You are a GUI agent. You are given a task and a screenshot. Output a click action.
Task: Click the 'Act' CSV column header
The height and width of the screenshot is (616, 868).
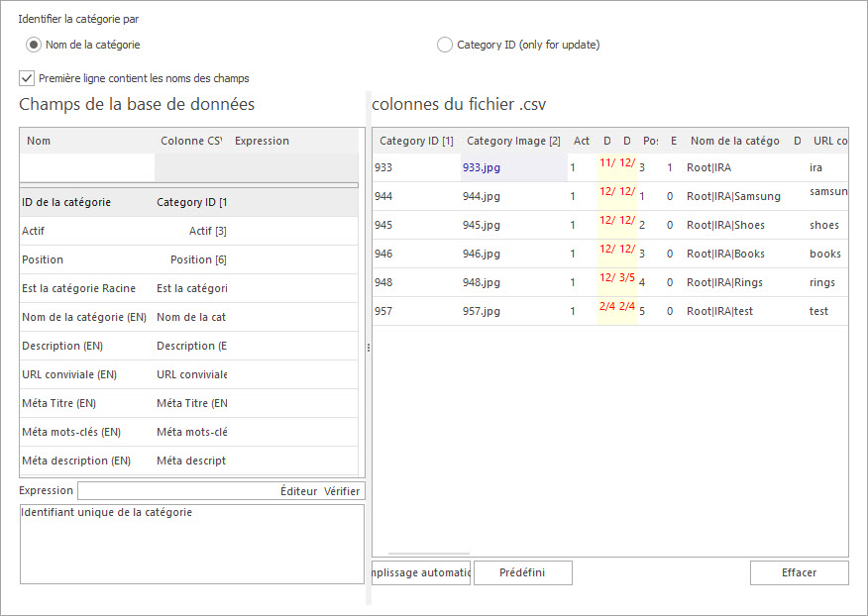click(x=582, y=141)
